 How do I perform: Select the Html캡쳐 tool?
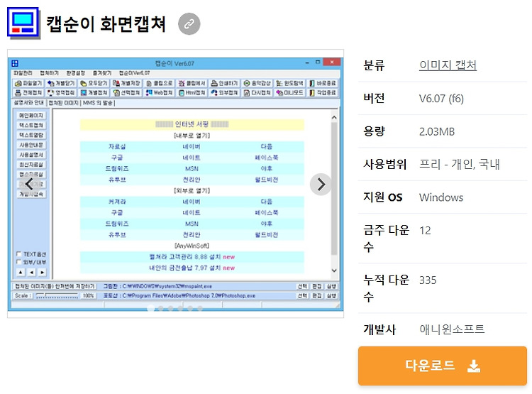coord(192,92)
